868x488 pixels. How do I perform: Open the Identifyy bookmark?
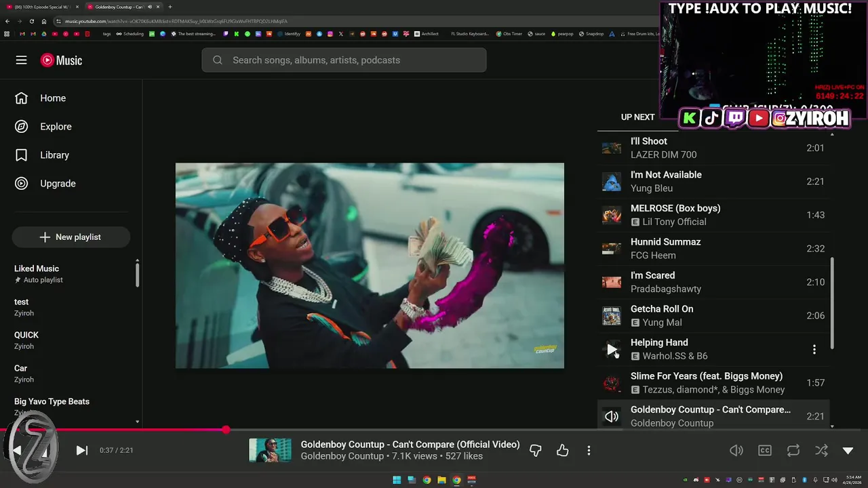pyautogui.click(x=289, y=34)
